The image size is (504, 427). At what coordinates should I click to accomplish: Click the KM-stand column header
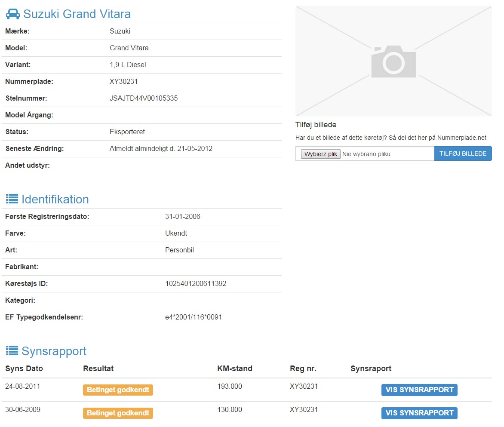235,369
